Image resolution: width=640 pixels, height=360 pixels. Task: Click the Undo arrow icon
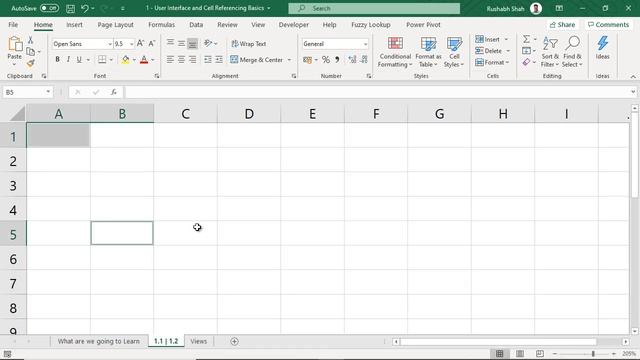click(x=84, y=8)
